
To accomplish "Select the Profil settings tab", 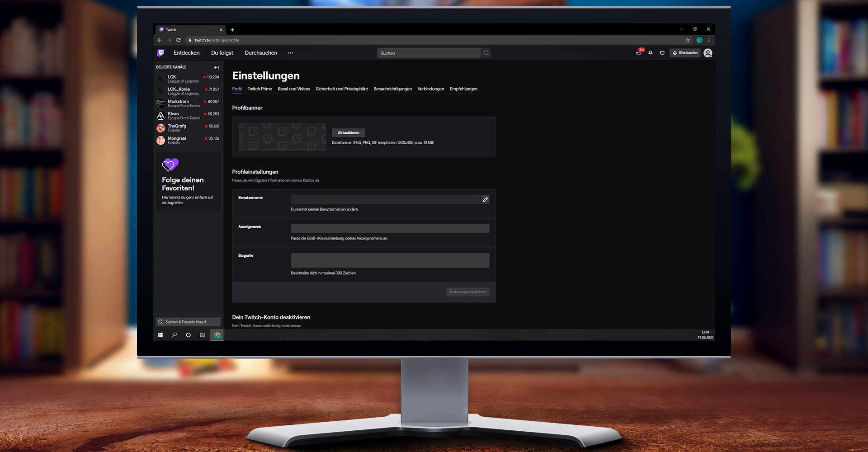I will 237,89.
